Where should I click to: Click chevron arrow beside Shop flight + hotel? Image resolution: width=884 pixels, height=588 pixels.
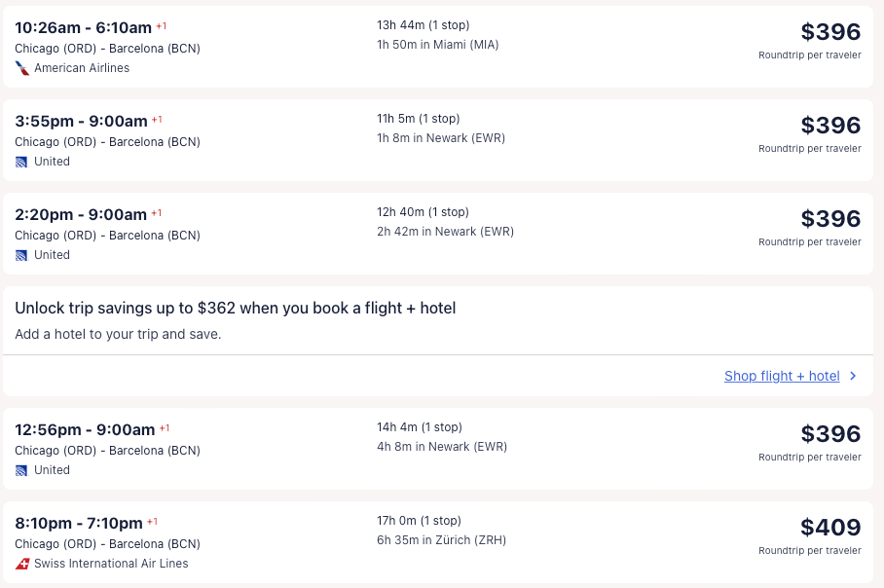click(854, 376)
